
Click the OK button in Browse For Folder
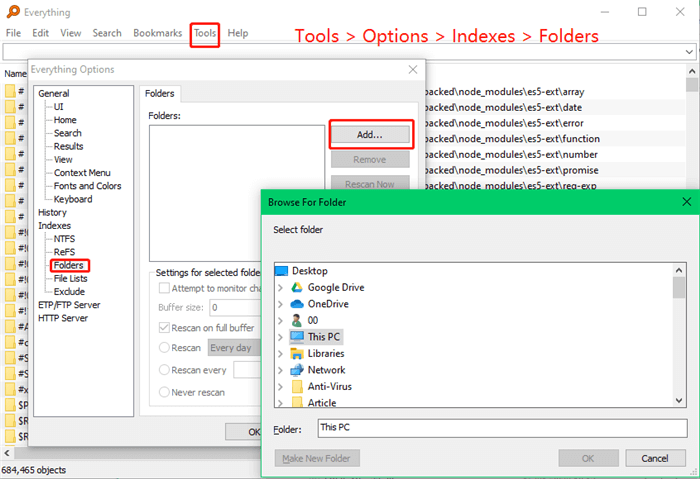pos(588,458)
